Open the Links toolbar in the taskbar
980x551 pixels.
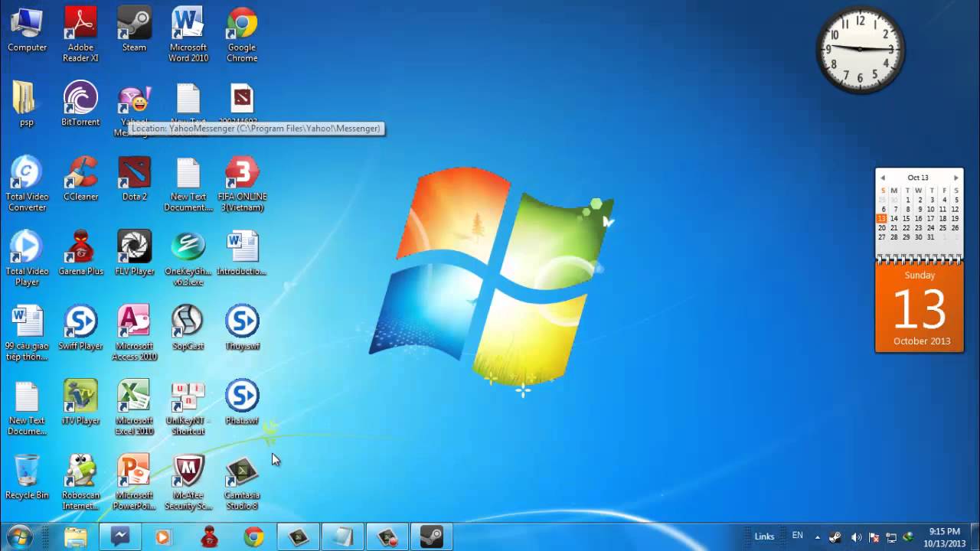tap(764, 536)
